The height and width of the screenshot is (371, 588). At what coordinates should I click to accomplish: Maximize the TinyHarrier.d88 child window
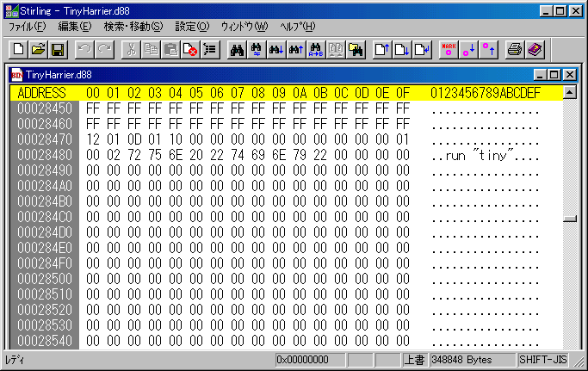coord(554,75)
